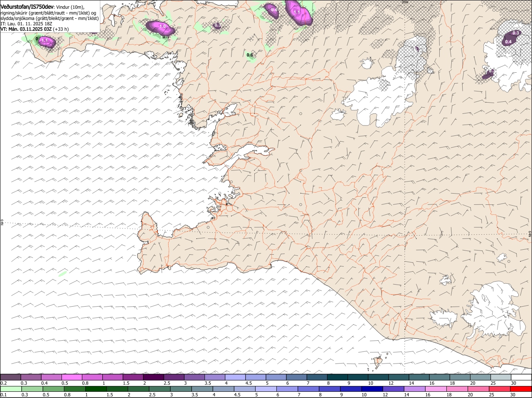Click the (+33 h) forecast offset
This screenshot has height=398, width=532.
click(x=61, y=29)
